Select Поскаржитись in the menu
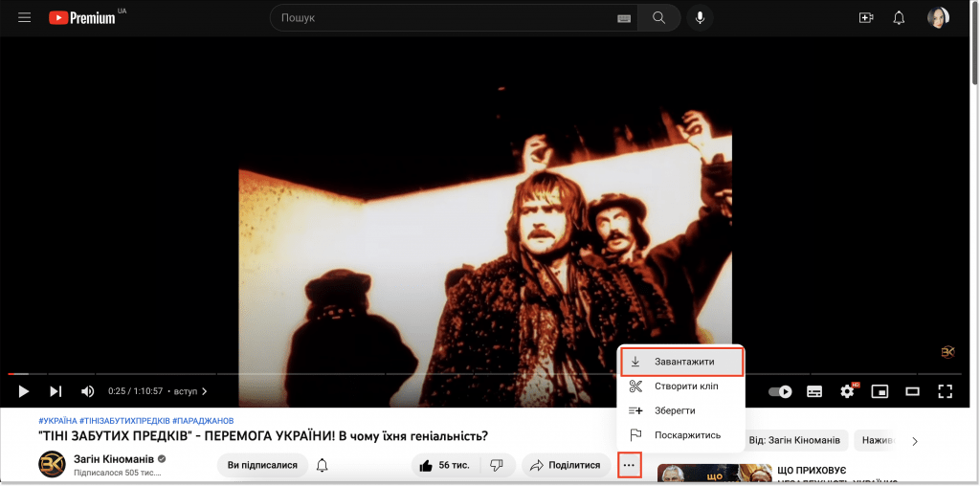The width and height of the screenshot is (980, 486). point(681,434)
